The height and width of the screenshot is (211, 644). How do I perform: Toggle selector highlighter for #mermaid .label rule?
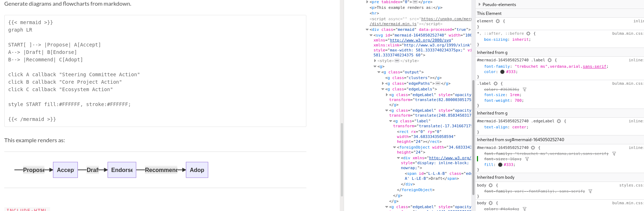coord(549,60)
